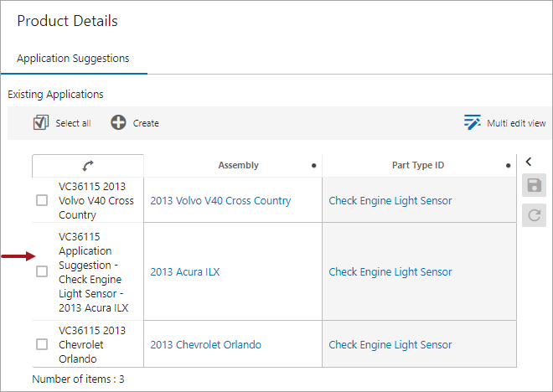This screenshot has width=553, height=392.
Task: Open the 2013 Acura ILX assembly link
Action: click(x=185, y=271)
